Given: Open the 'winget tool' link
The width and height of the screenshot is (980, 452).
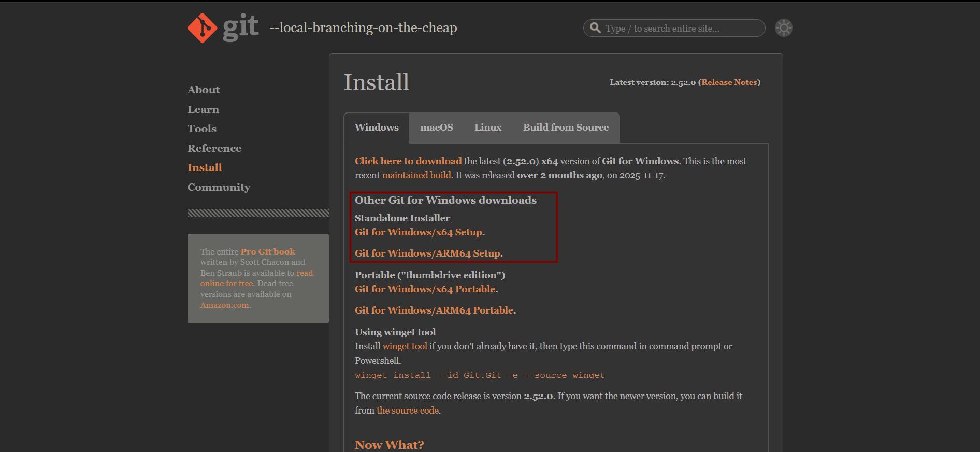Looking at the screenshot, I should (405, 346).
